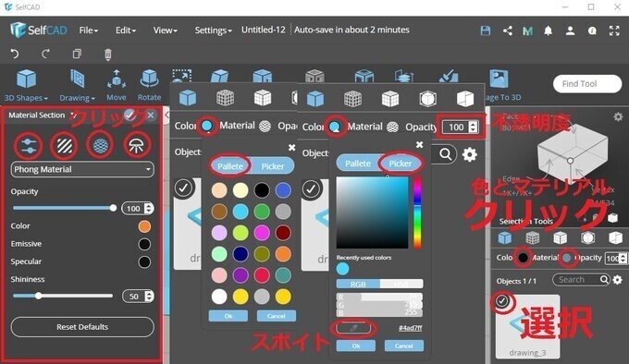Select Pallete tab in the gradient popup
The image size is (629, 364).
pos(358,164)
